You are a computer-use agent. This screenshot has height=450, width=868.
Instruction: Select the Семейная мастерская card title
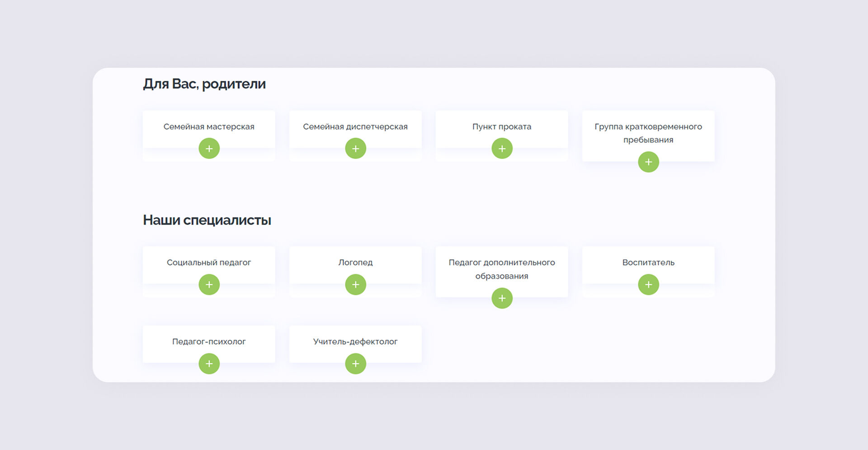(x=209, y=127)
